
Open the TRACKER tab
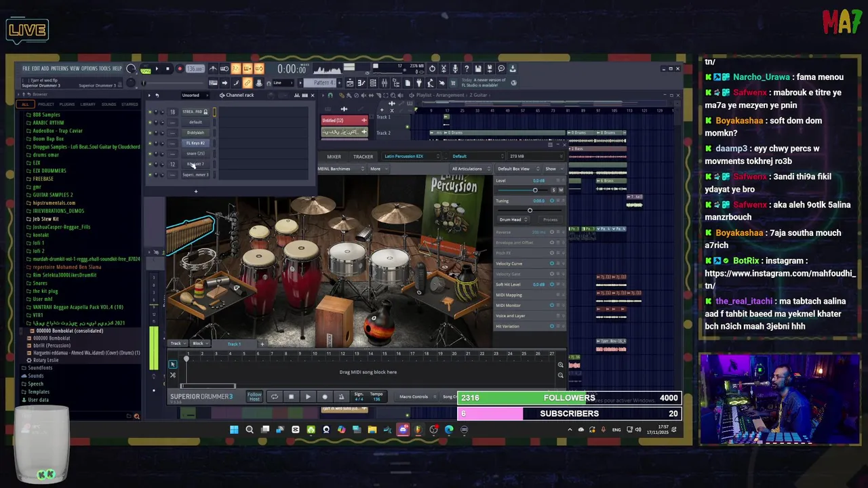tap(363, 157)
